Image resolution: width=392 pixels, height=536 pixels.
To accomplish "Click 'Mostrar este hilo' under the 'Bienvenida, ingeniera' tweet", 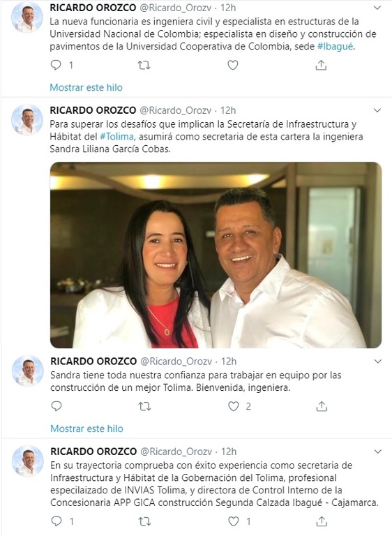I will coord(86,429).
